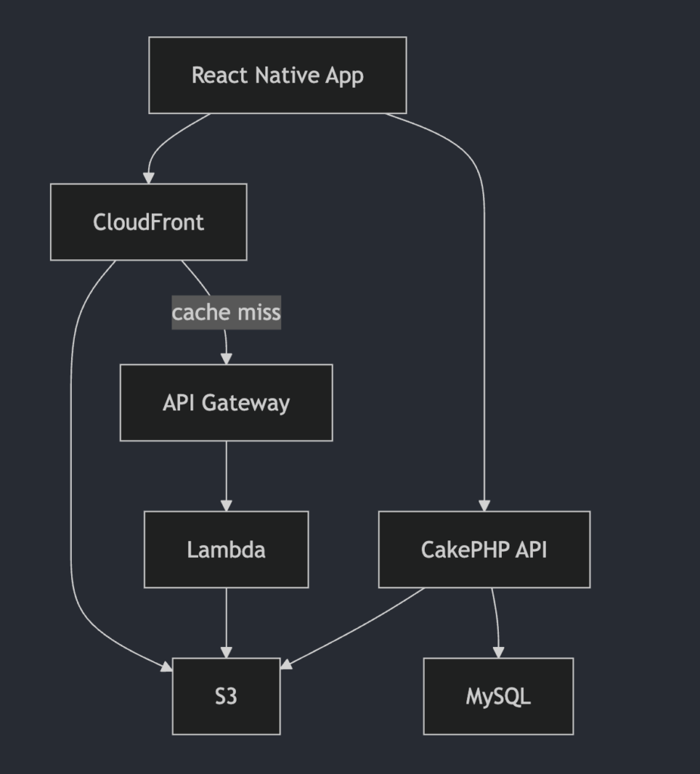Select the arrowhead pointing into MySQL
This screenshot has height=774, width=700.
(498, 652)
